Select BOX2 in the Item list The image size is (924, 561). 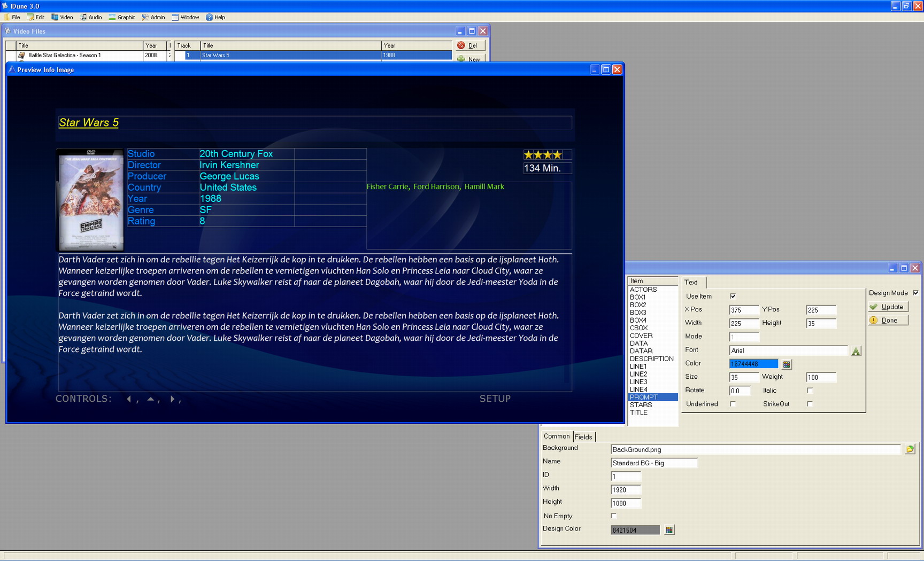[653, 305]
